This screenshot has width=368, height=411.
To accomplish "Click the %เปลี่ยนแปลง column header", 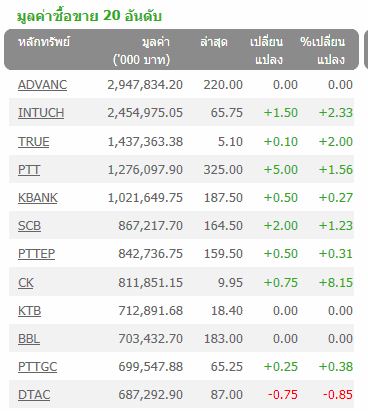I will point(322,51).
